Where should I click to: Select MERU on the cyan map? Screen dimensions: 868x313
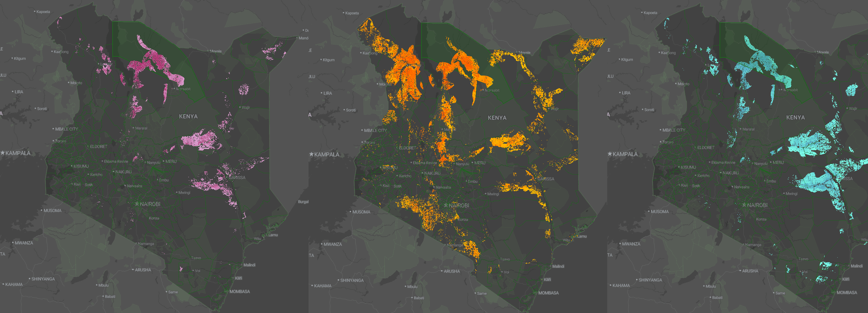pos(778,163)
